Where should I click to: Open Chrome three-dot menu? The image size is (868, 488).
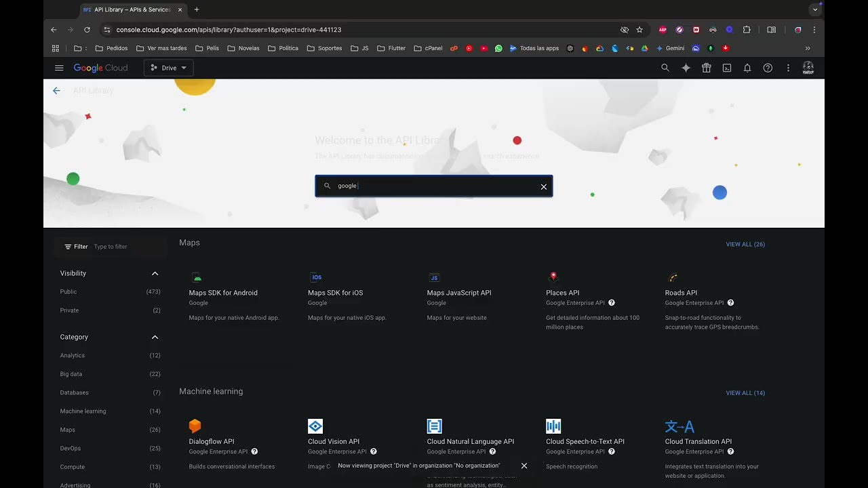pos(814,30)
